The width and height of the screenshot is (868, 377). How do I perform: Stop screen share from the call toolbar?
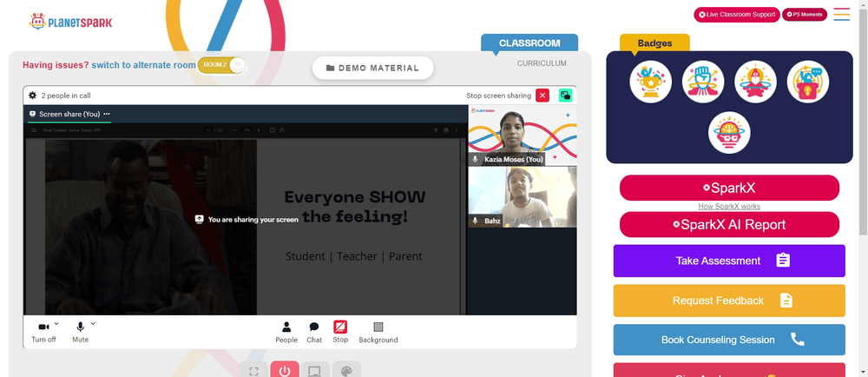(340, 332)
